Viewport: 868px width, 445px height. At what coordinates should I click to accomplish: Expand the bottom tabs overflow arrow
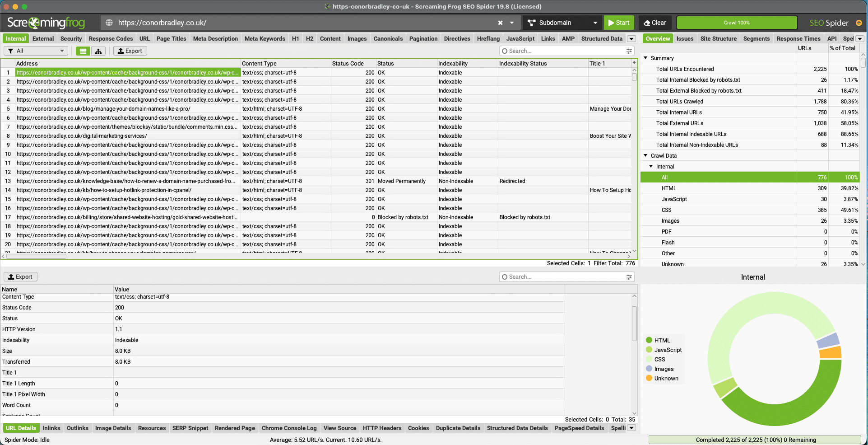point(632,428)
